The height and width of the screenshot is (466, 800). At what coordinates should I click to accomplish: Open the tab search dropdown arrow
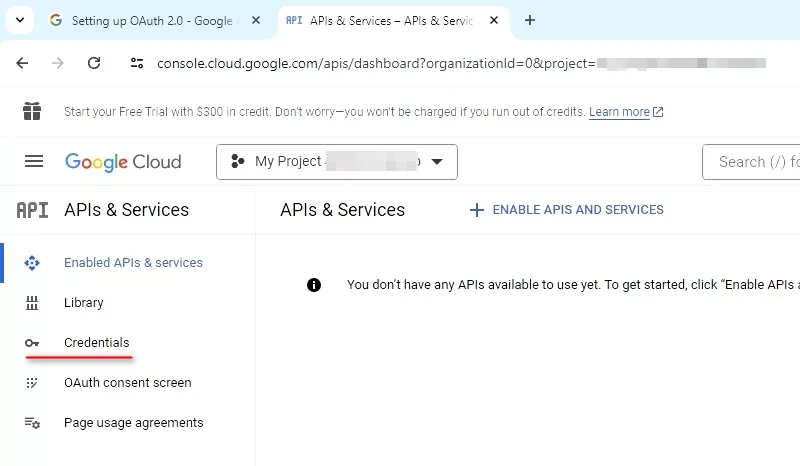(x=20, y=20)
